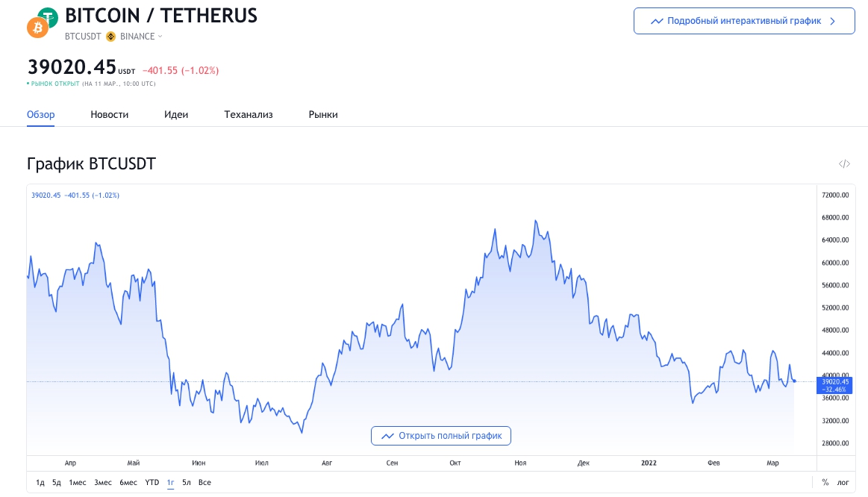Select the Рынки tab

point(323,115)
